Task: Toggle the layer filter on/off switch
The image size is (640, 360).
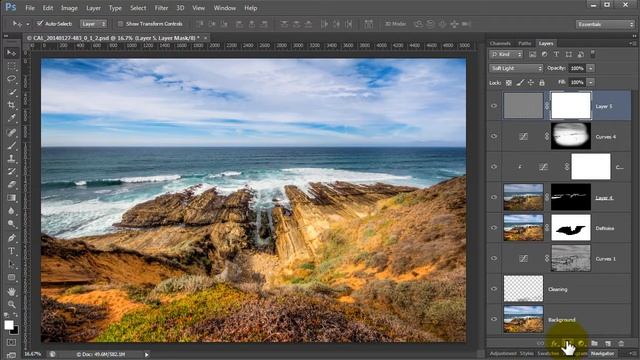Action: click(593, 54)
